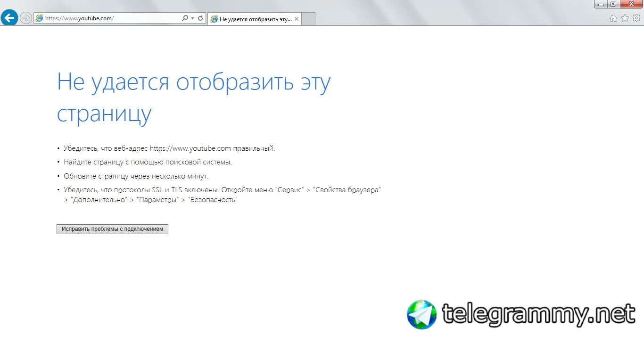The height and width of the screenshot is (343, 644).
Task: Click the line "Найдите страницу с помощью поисковой системы."
Action: click(148, 162)
